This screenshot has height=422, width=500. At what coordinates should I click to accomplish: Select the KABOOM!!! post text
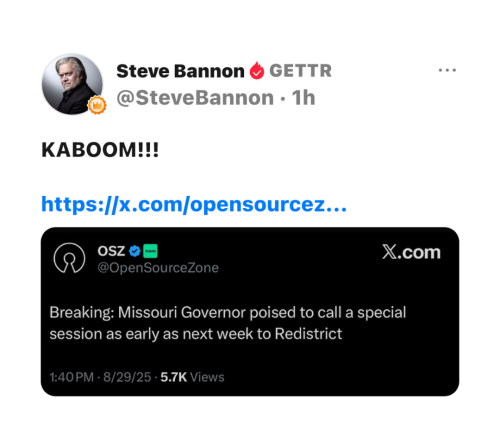click(x=100, y=150)
